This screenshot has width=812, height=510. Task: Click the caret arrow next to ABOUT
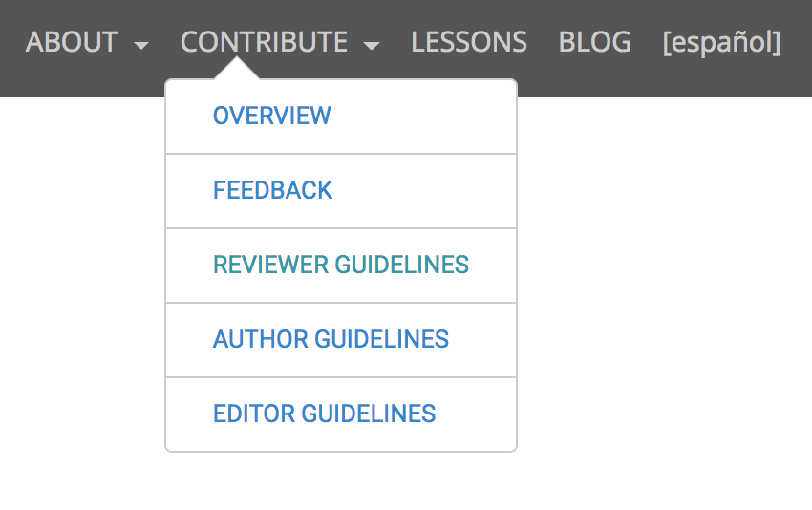coord(141,45)
